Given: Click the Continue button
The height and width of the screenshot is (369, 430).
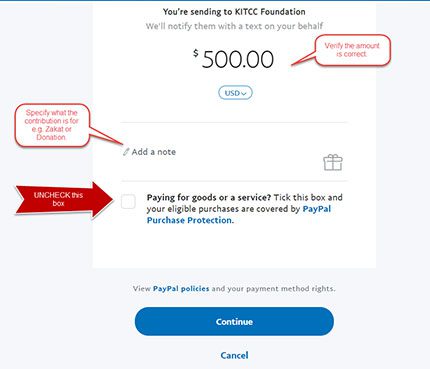Looking at the screenshot, I should (x=234, y=321).
